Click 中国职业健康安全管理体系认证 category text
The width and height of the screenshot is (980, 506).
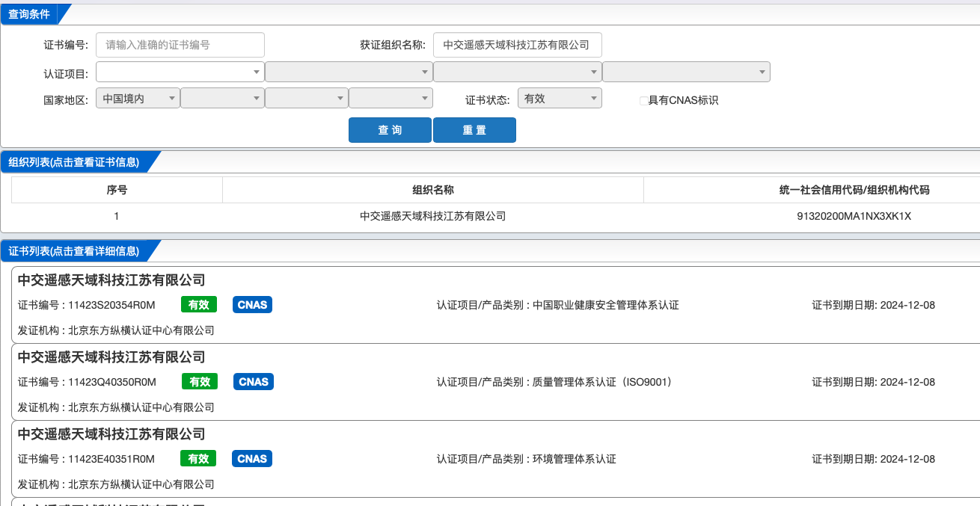[x=606, y=305]
